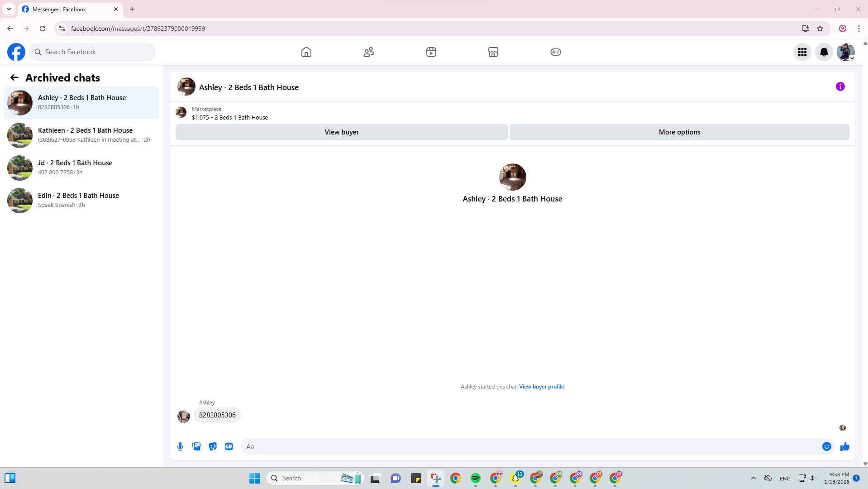Screen dimensions: 868x489
Task: Reload the page
Action: [43, 29]
